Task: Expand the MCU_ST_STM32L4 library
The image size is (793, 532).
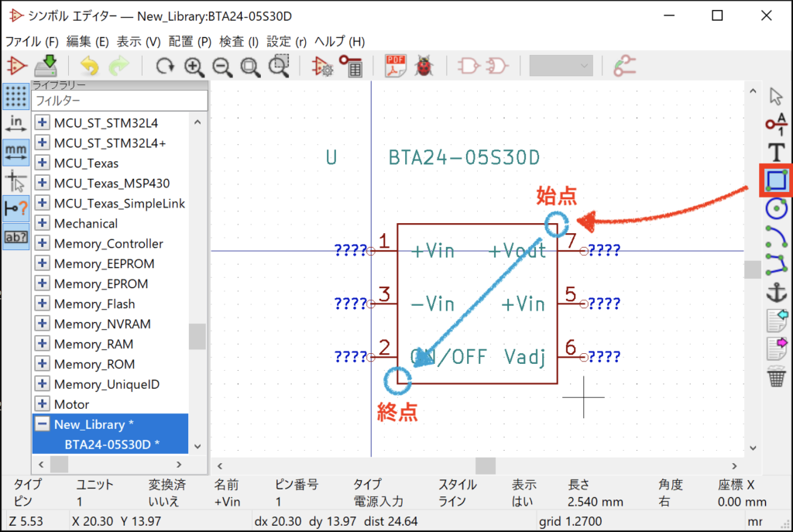Action: (43, 122)
